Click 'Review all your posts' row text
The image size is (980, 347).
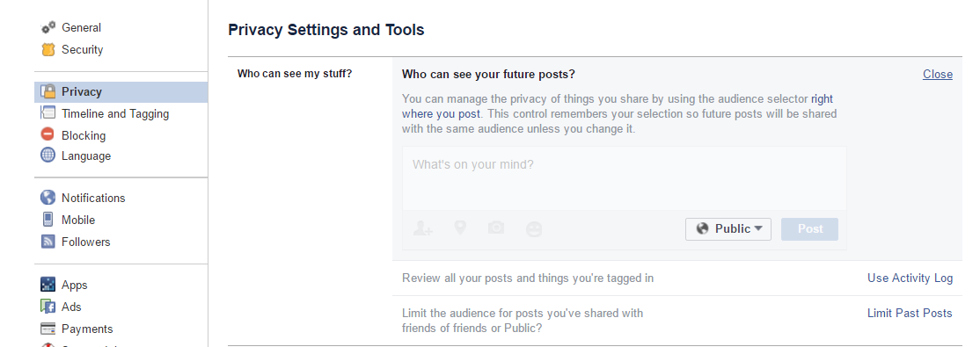[x=528, y=278]
